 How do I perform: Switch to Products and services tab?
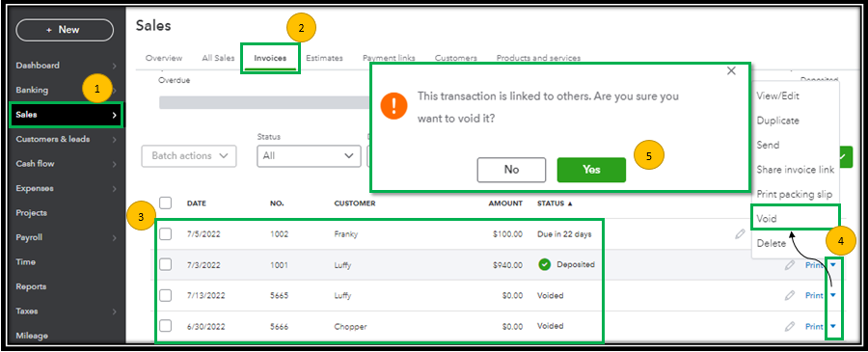(x=538, y=58)
